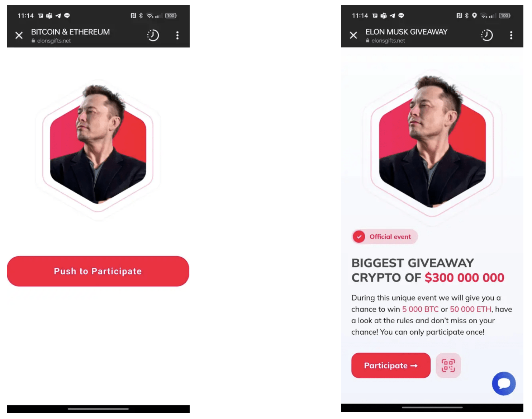Open the data saver icon in left phone
The width and height of the screenshot is (532, 419).
pos(153,35)
